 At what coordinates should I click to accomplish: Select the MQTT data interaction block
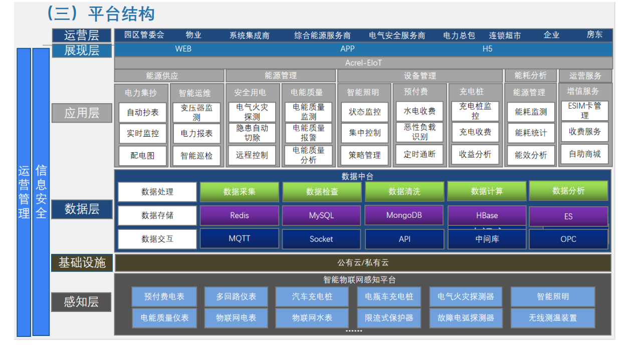point(240,239)
